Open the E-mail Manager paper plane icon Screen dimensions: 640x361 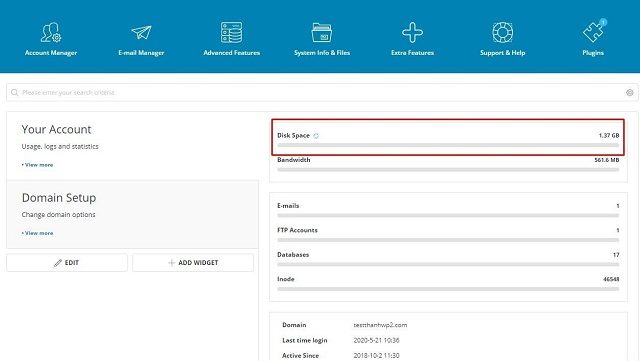point(141,32)
